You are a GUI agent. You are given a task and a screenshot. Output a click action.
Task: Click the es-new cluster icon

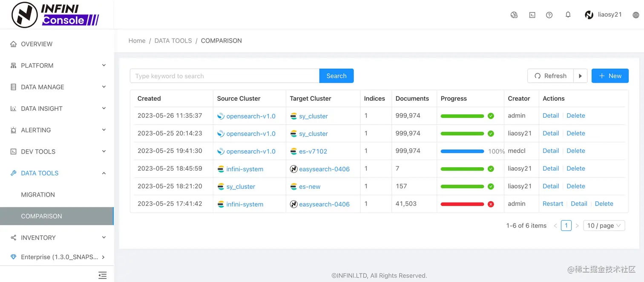(x=293, y=187)
